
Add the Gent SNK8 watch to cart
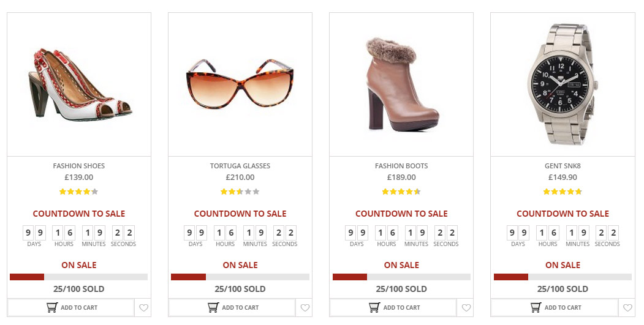pos(555,307)
